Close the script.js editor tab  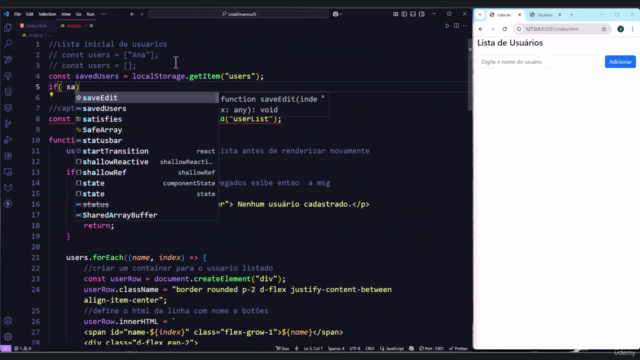(91, 26)
